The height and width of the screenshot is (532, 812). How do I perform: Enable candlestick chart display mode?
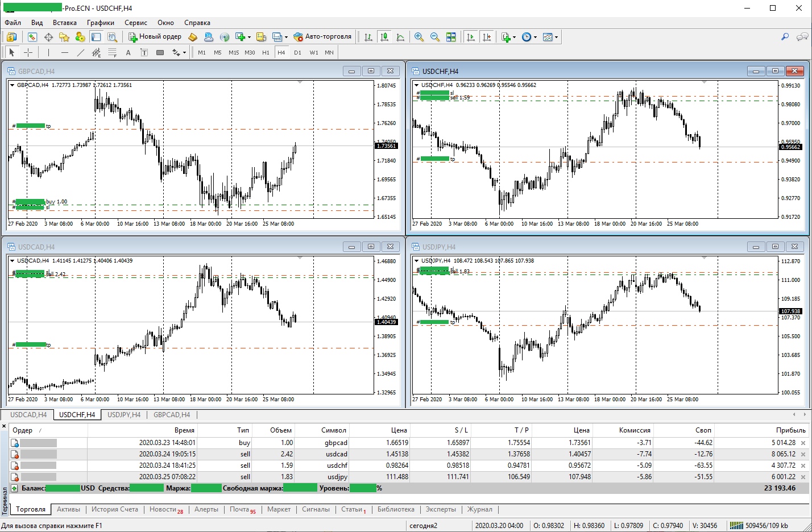384,37
